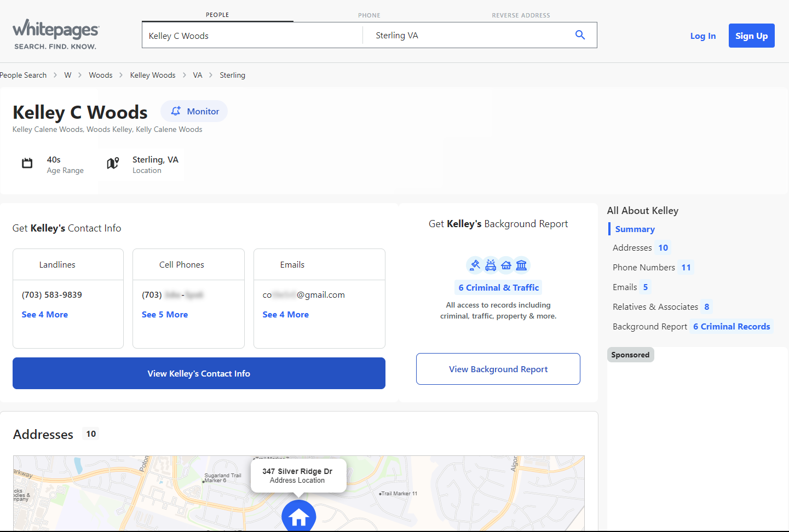
Task: Click the Trail Marker 11 map label
Action: [399, 494]
